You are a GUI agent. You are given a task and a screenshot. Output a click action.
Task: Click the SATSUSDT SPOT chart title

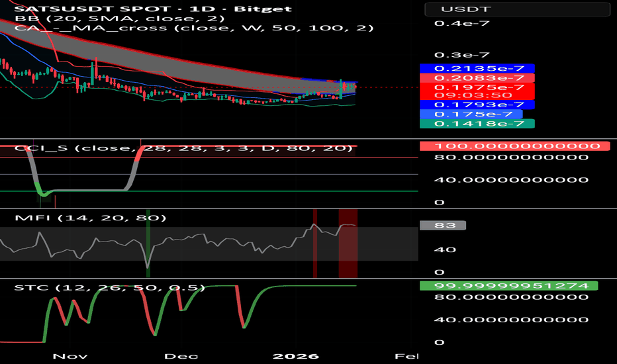pos(153,9)
